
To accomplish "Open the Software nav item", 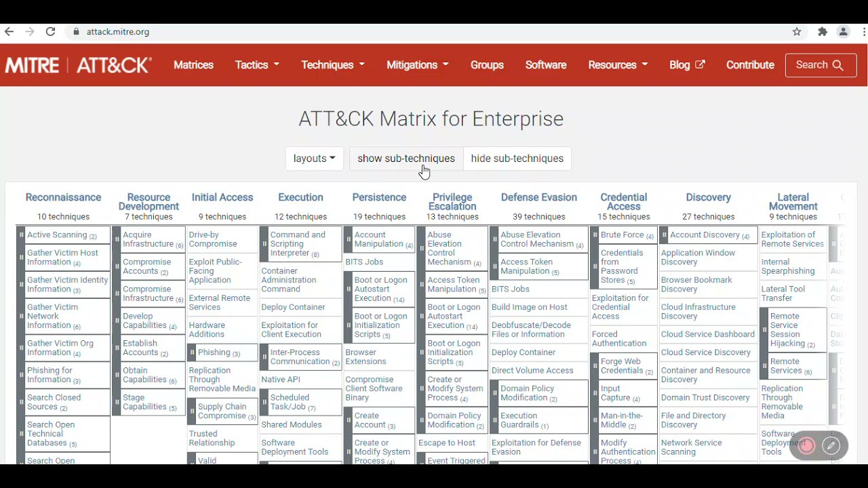I will [546, 65].
